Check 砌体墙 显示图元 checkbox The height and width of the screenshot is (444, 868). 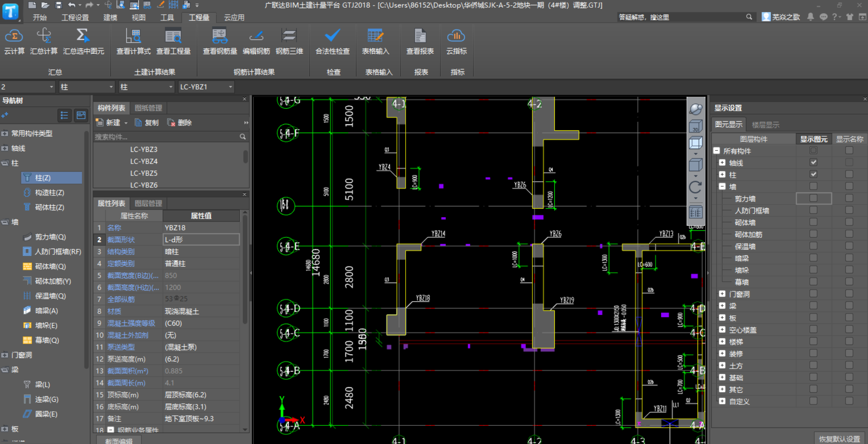coord(813,222)
